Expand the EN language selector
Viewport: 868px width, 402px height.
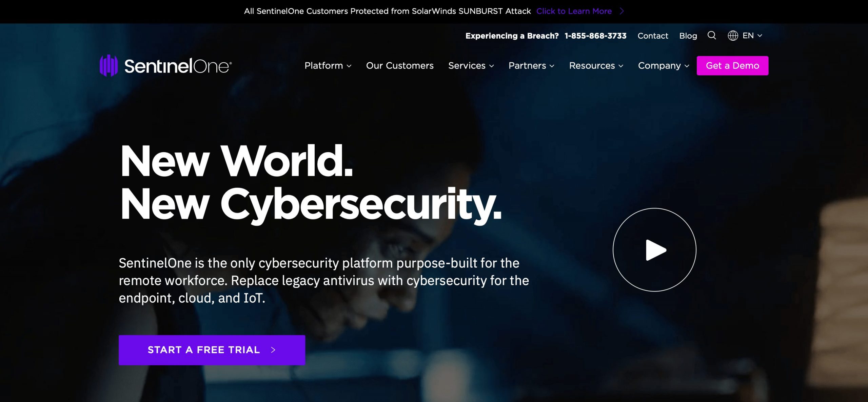click(x=745, y=35)
